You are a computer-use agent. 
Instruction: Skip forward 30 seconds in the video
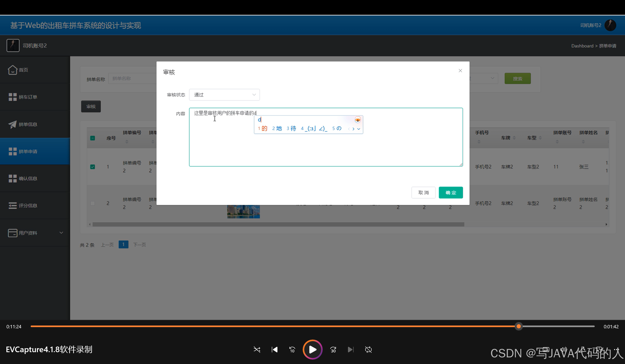[333, 350]
